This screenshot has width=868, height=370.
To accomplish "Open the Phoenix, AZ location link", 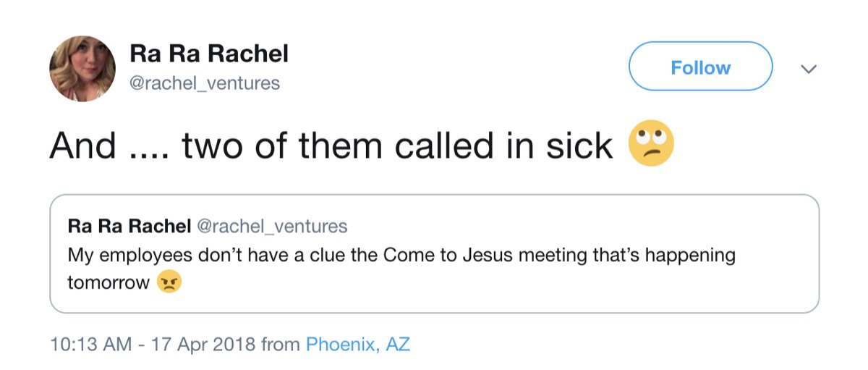I will click(358, 344).
